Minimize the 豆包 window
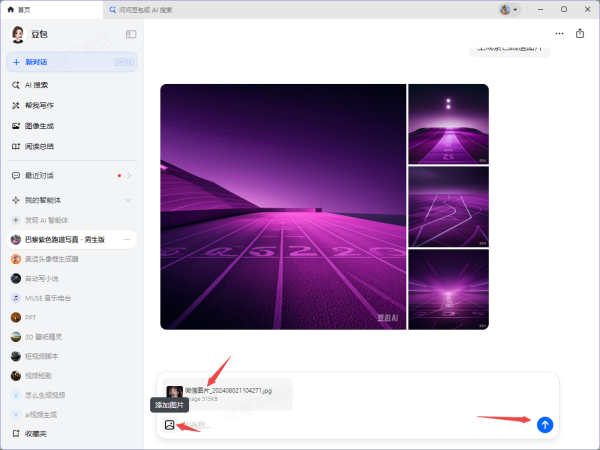 540,10
